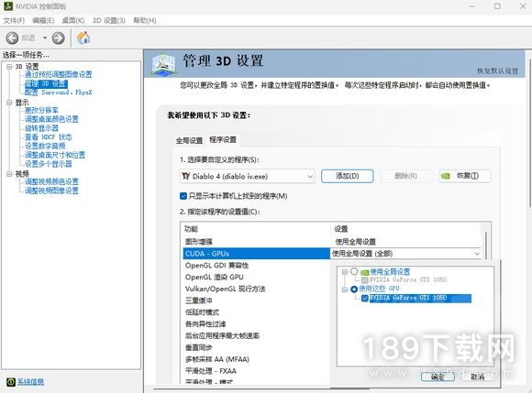Click the NVIDIA icon on 恢复 button

[x=445, y=176]
